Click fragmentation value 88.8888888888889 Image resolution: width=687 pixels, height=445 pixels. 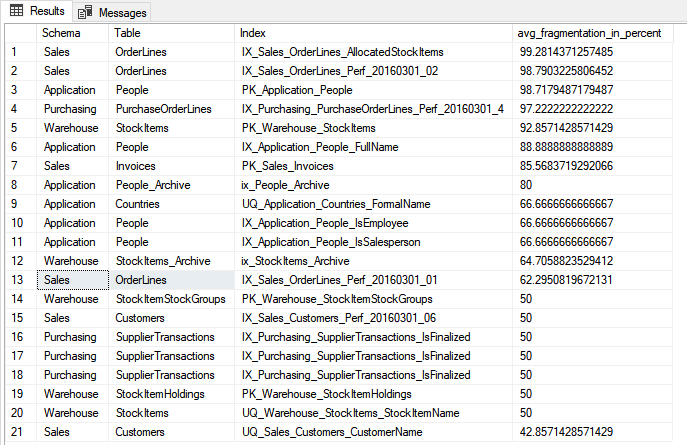592,147
